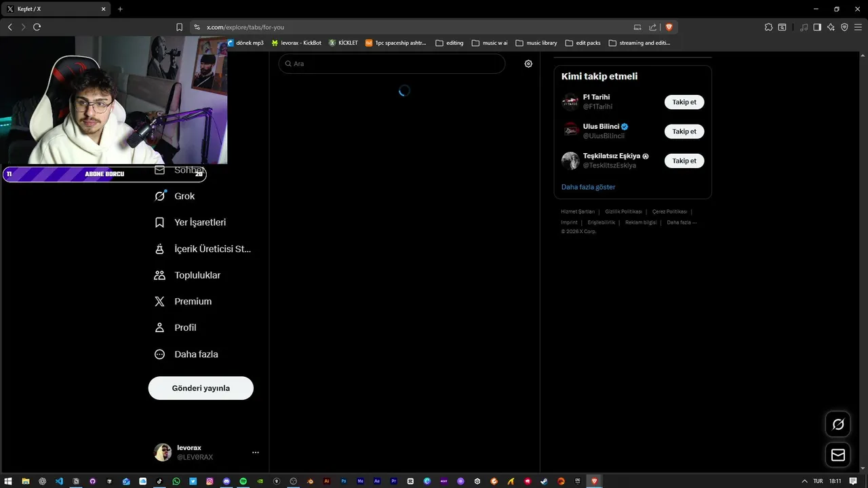
Task: Open Çerez Politikası footer link
Action: pos(669,211)
